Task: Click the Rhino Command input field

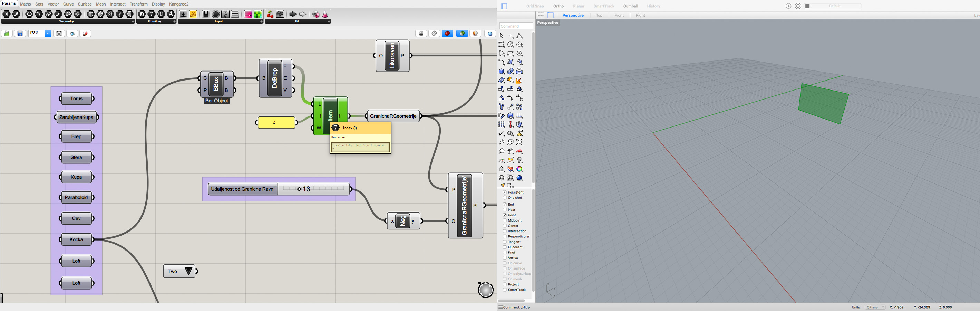Action: pos(516,26)
